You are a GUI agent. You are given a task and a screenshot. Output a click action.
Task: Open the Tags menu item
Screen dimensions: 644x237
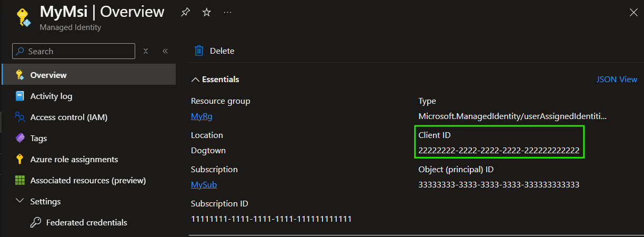click(89, 138)
